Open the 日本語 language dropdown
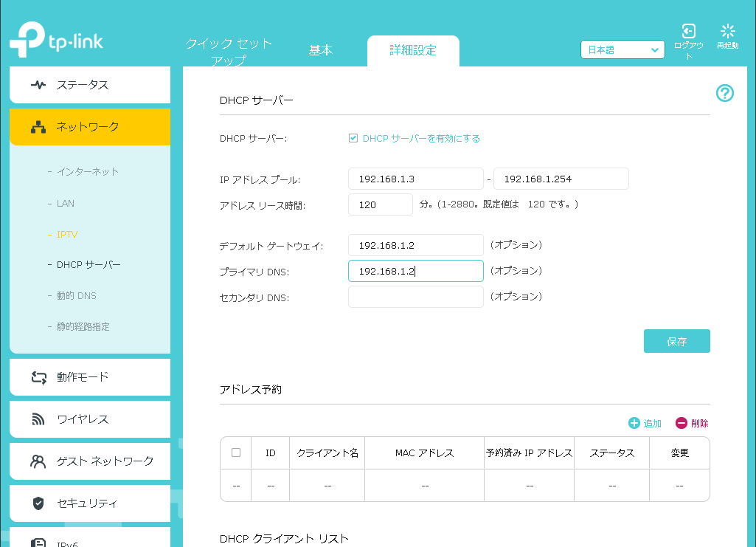 pyautogui.click(x=623, y=50)
